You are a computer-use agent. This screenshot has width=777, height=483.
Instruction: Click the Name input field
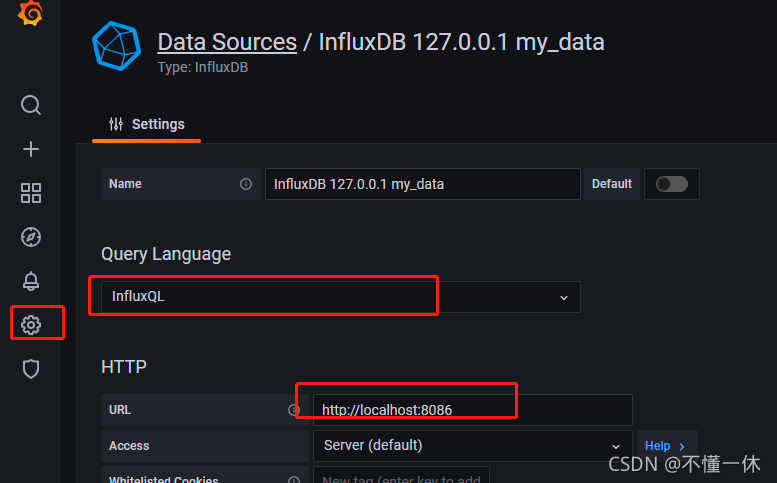[x=423, y=184]
